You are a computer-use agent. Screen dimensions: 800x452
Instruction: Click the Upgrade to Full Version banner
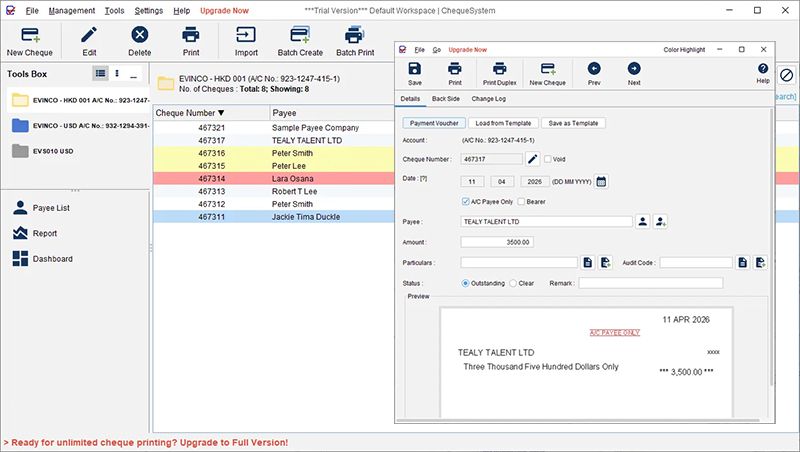click(146, 442)
